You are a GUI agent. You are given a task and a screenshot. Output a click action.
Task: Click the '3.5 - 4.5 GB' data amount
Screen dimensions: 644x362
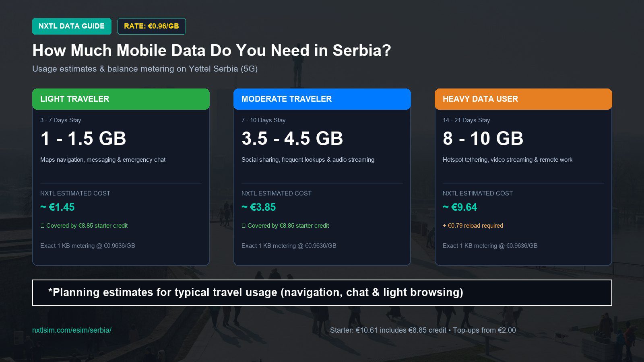(292, 138)
